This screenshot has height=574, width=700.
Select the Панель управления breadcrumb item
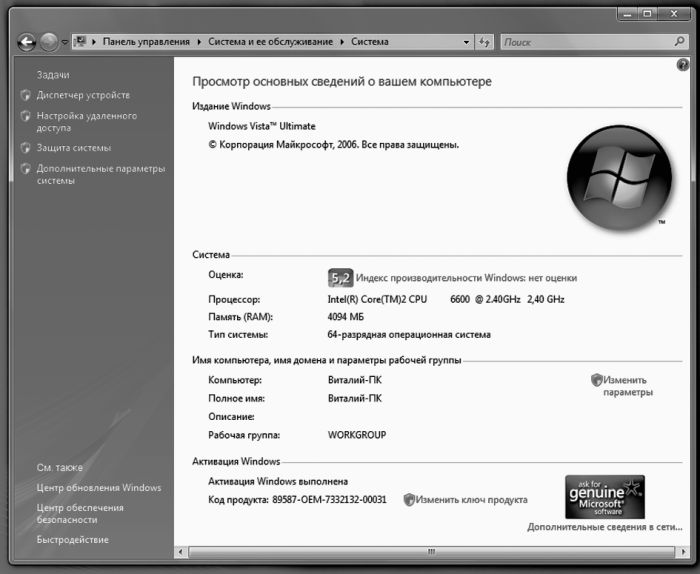145,42
